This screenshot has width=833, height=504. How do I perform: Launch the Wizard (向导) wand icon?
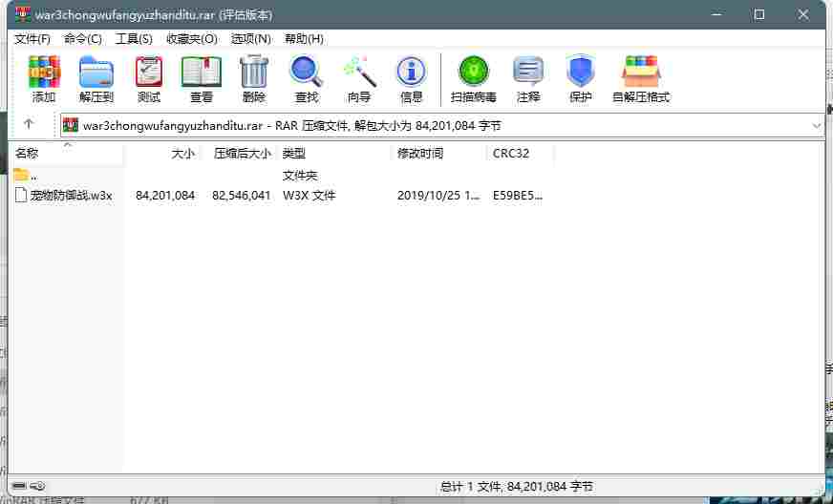click(x=359, y=73)
